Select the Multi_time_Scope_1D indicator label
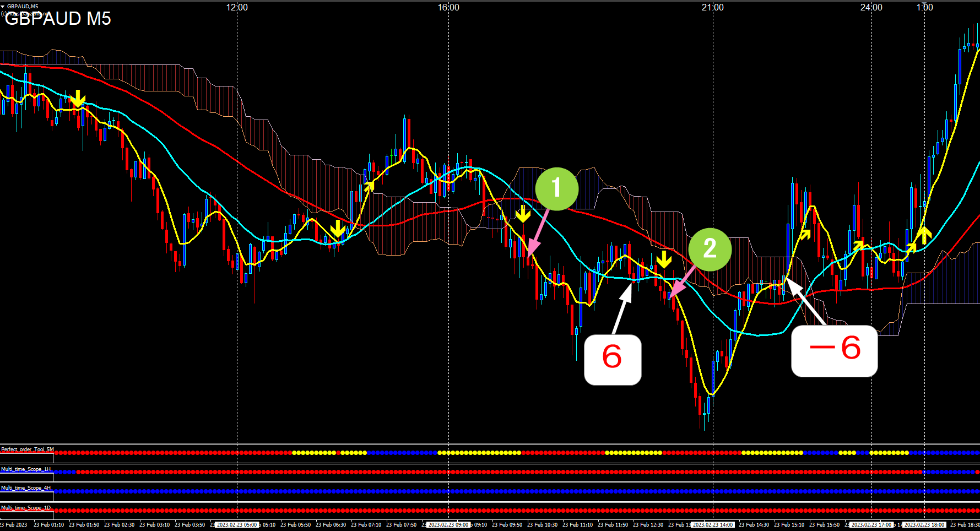The width and height of the screenshot is (980, 531). pyautogui.click(x=26, y=508)
